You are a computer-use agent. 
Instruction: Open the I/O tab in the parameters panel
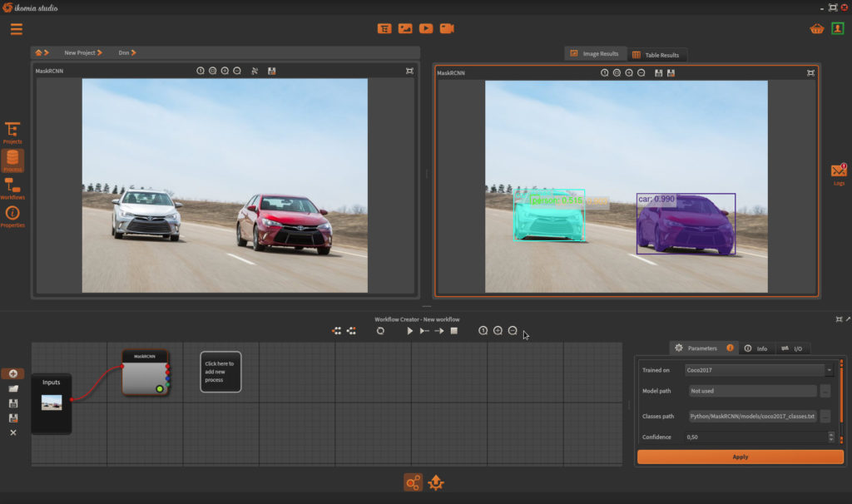pos(793,348)
